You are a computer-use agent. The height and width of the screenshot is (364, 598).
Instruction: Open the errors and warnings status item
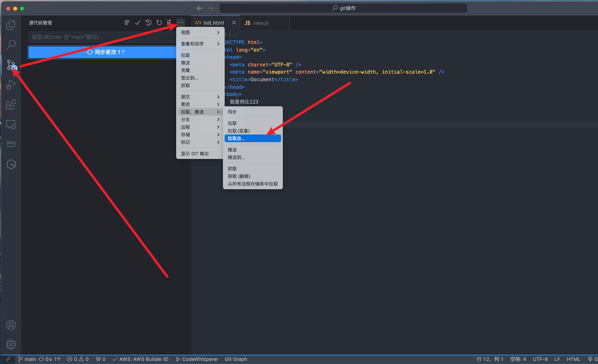pos(78,359)
